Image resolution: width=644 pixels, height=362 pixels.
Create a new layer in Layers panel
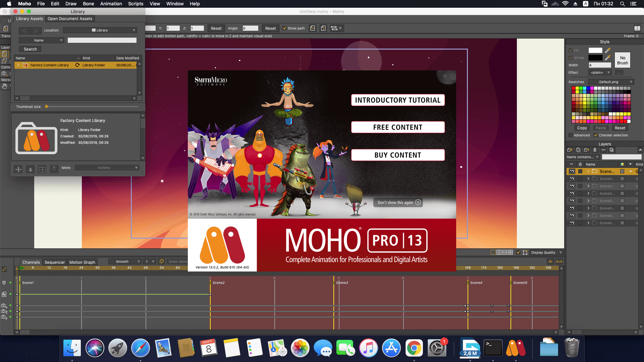coord(570,150)
